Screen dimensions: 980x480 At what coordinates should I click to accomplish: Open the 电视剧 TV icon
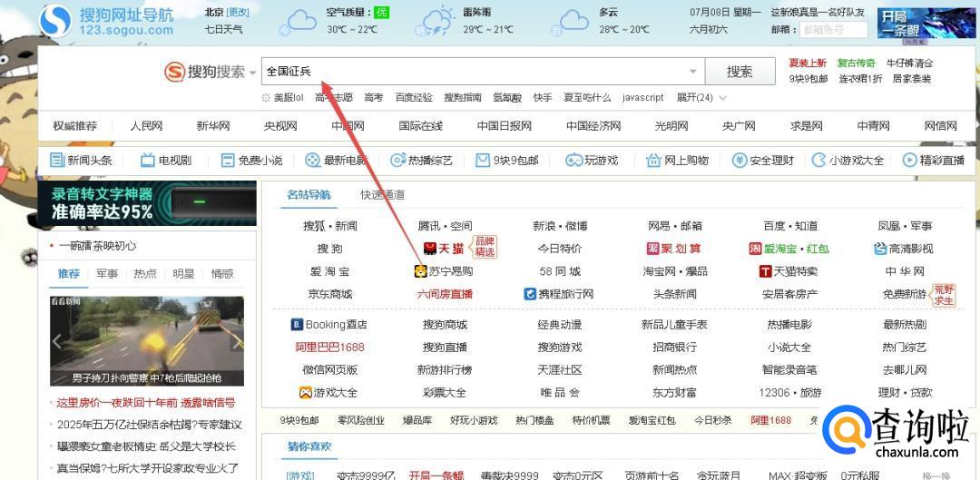tap(148, 160)
